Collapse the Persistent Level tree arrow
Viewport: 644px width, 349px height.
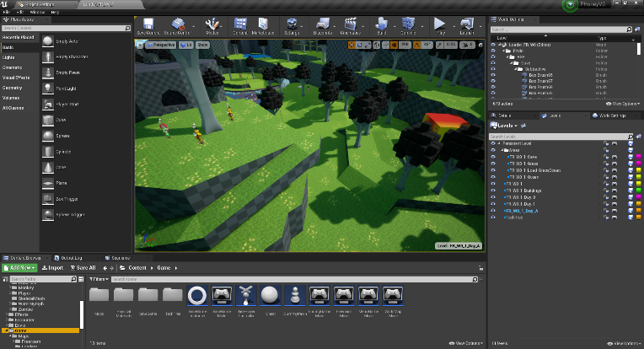[x=499, y=143]
